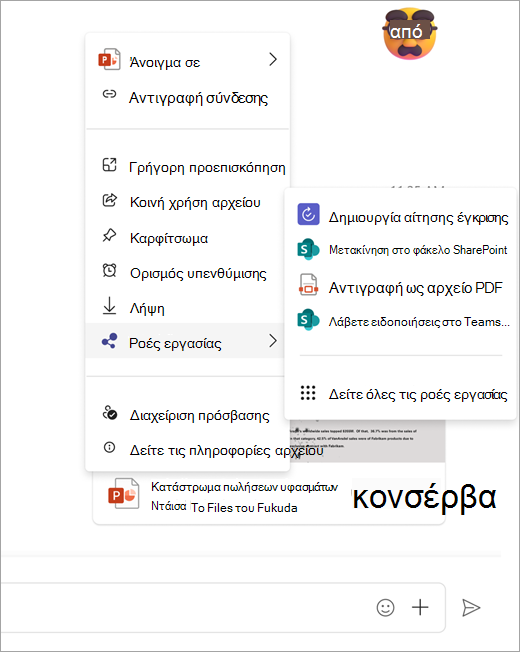
Task: Click the slide preview thumbnail above the file card
Action: (367, 441)
